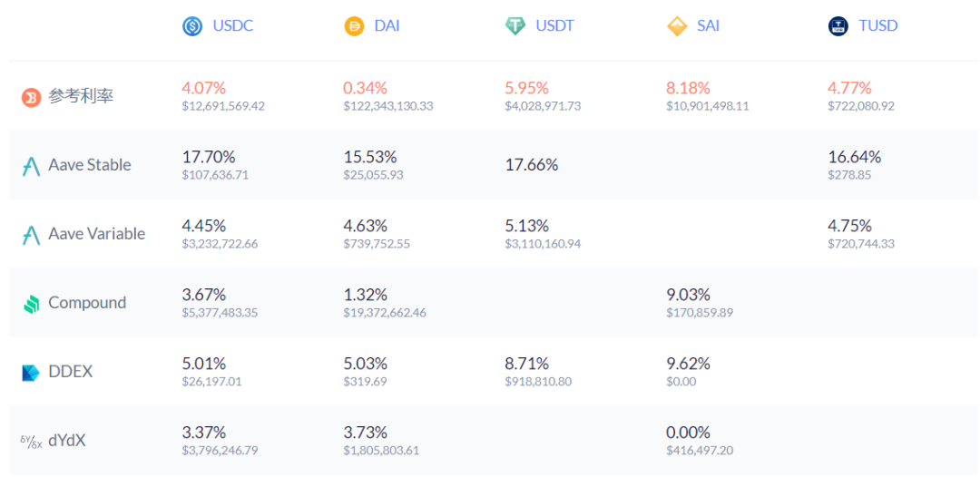Click the 1.32% Compound DAI rate
This screenshot has height=477, width=980.
pyautogui.click(x=365, y=295)
